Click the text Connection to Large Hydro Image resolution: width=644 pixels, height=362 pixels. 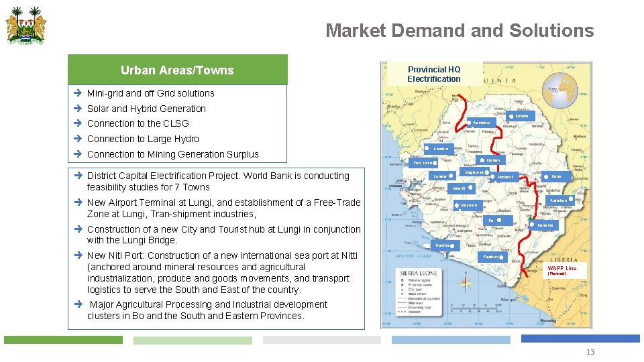pos(143,139)
